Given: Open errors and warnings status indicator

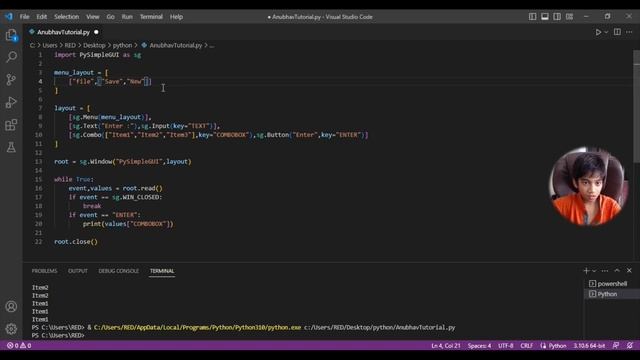Looking at the screenshot, I should pyautogui.click(x=19, y=345).
